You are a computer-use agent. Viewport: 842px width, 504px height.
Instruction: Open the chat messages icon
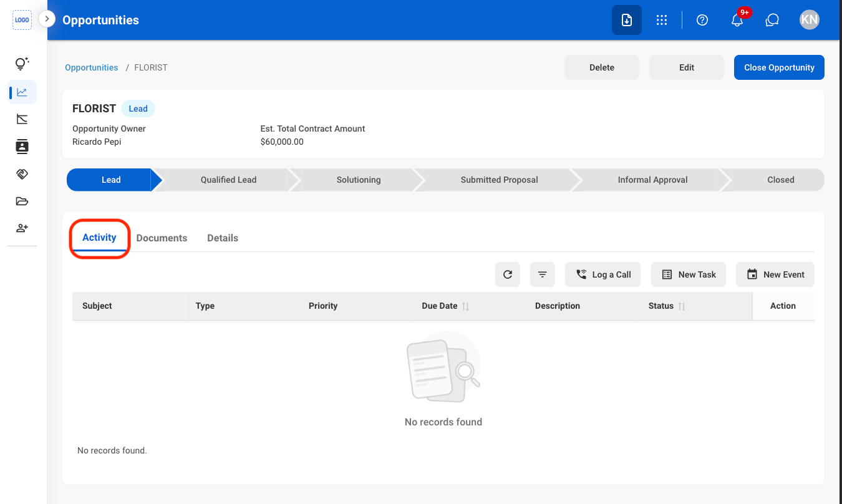(772, 20)
